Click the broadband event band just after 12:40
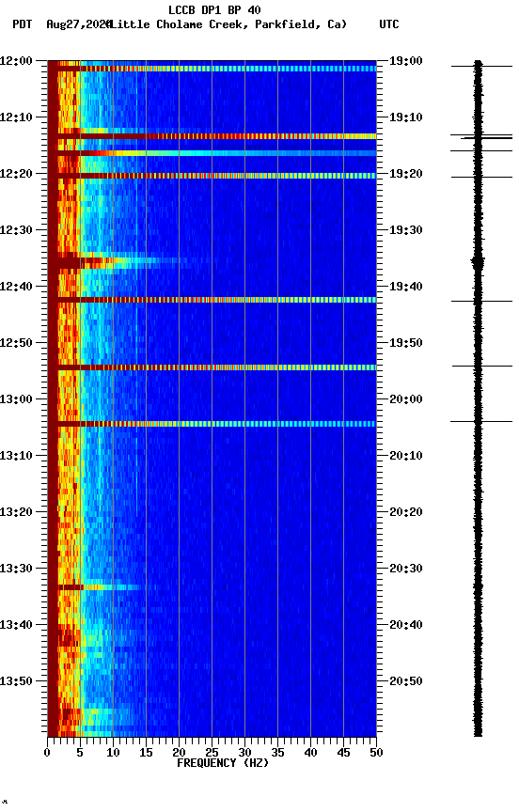Screen dimensions: 519x812 pyautogui.click(x=212, y=300)
